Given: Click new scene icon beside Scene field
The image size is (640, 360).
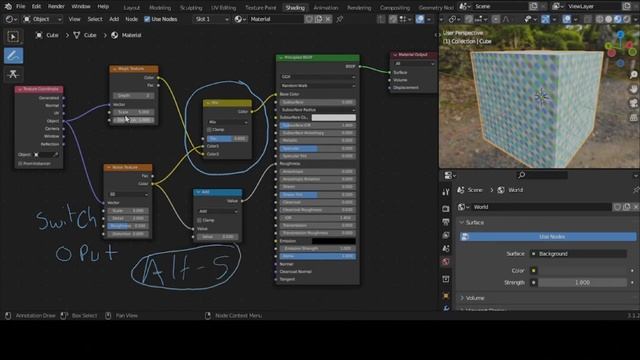Looking at the screenshot, I should (533, 7).
